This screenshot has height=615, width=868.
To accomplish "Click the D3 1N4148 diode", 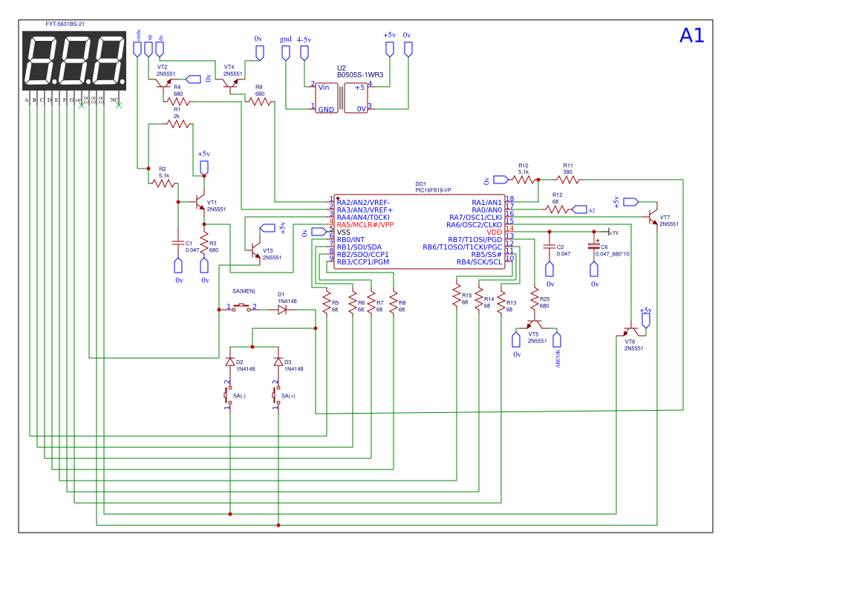I will [x=278, y=362].
